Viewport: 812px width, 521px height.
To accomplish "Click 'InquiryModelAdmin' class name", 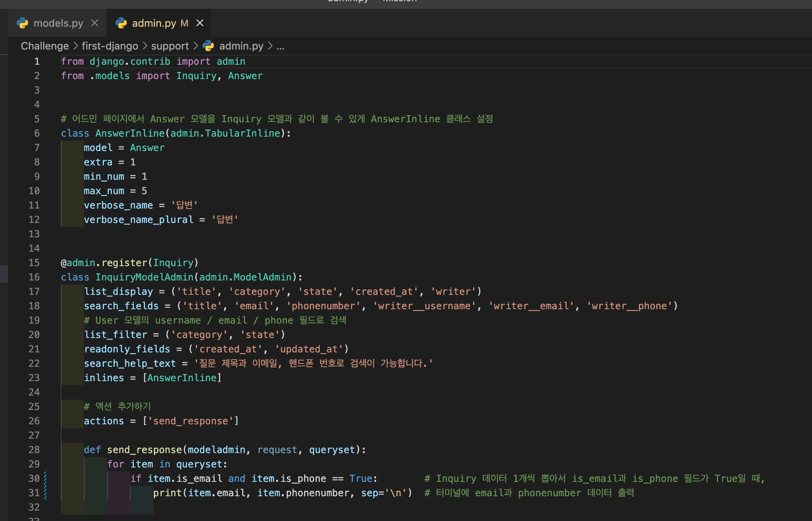I will click(x=144, y=277).
